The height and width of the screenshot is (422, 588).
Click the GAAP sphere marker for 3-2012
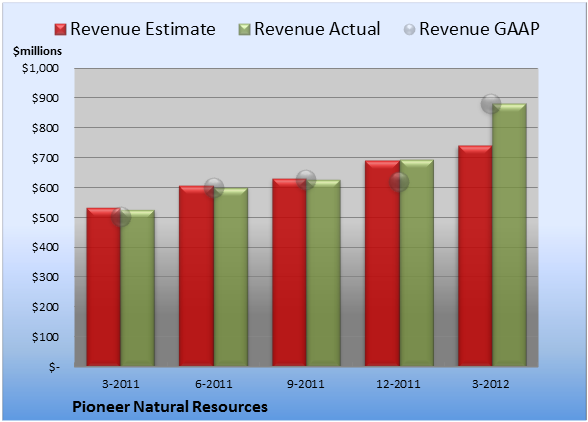(x=491, y=104)
